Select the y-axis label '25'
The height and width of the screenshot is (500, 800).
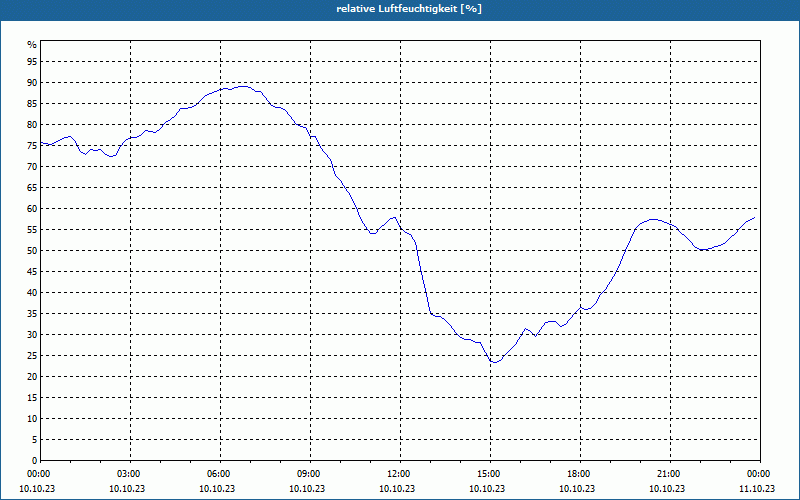tap(32, 356)
